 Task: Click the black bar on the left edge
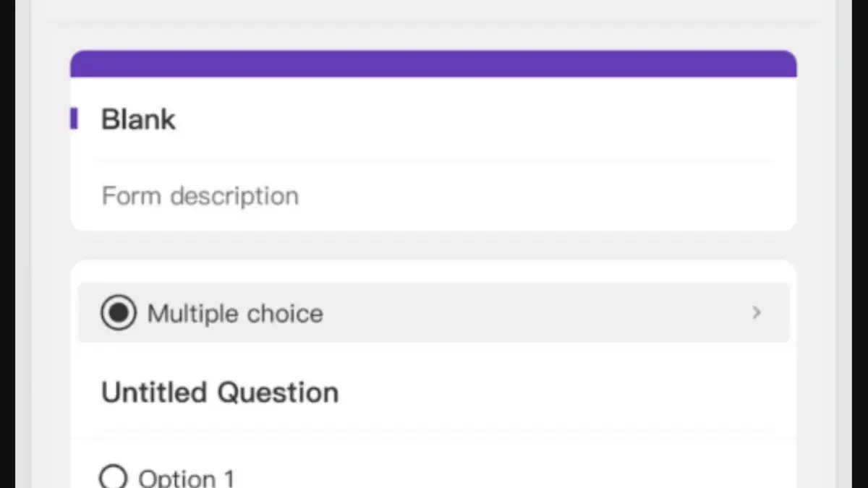click(7, 244)
